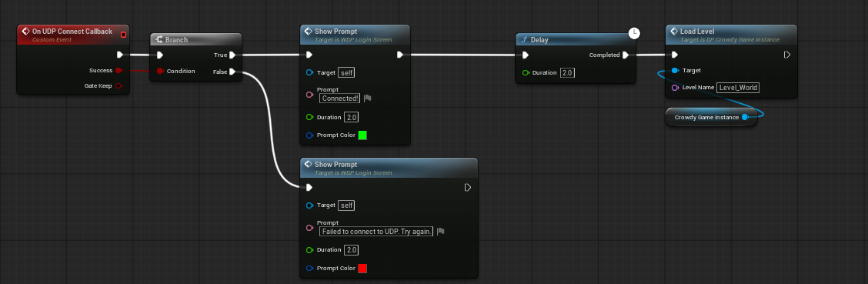Select the Failed to connect Show Prompt node header
868x284 pixels.
389,168
